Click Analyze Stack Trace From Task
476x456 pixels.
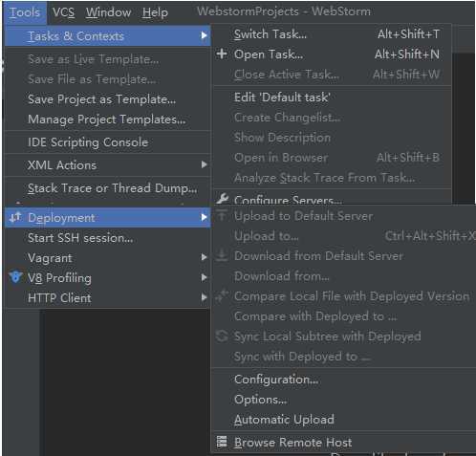pos(324,178)
